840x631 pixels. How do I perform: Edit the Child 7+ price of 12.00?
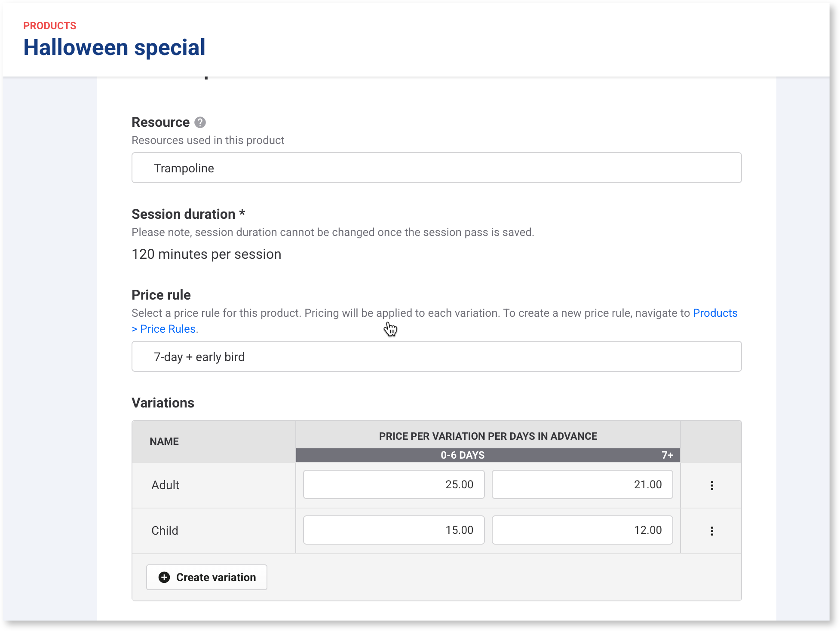(x=582, y=530)
